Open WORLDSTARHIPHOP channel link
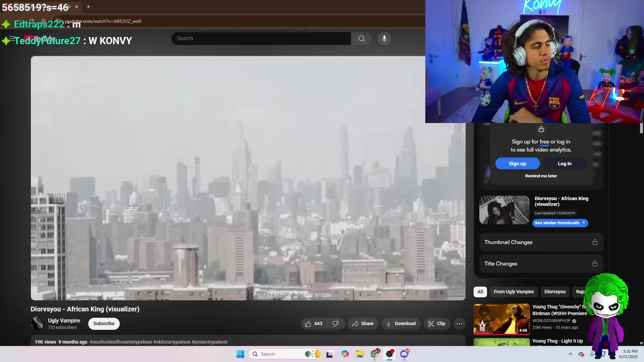Screen dimensions: 644x362 (x=551, y=321)
